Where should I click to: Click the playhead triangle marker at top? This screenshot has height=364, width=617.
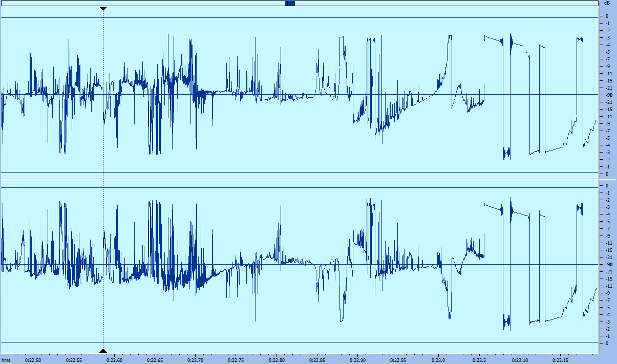103,9
